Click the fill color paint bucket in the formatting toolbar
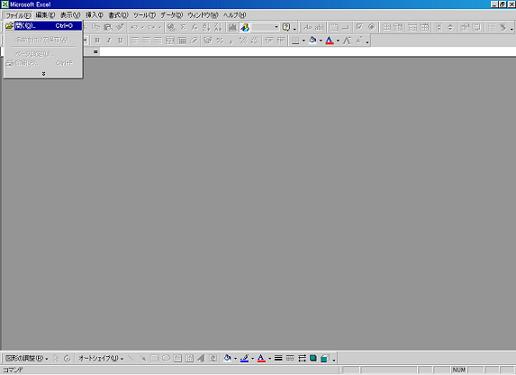 [x=313, y=40]
